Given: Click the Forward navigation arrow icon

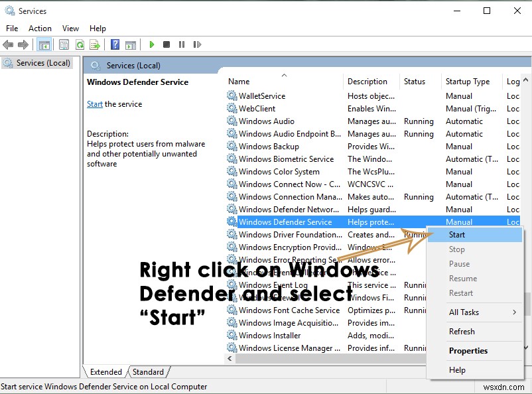Looking at the screenshot, I should point(23,44).
